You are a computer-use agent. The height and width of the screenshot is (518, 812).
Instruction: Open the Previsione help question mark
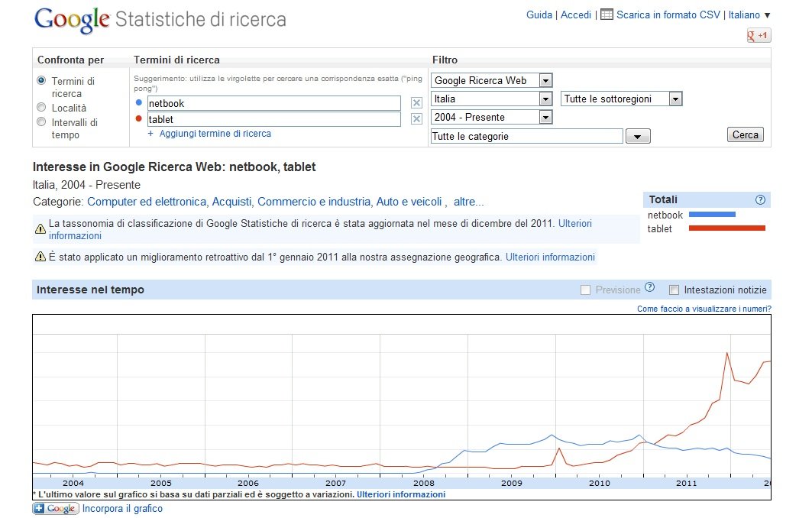pos(650,287)
